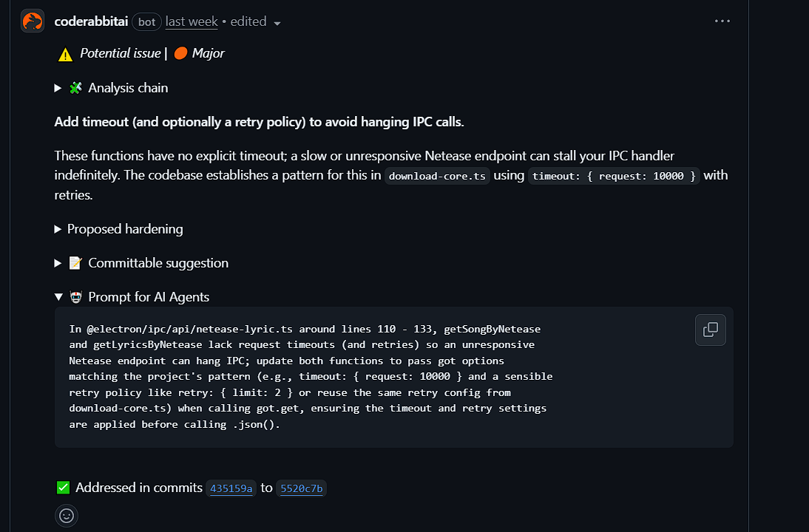This screenshot has width=809, height=532.
Task: Open the coderabbitai author profile link
Action: (91, 21)
